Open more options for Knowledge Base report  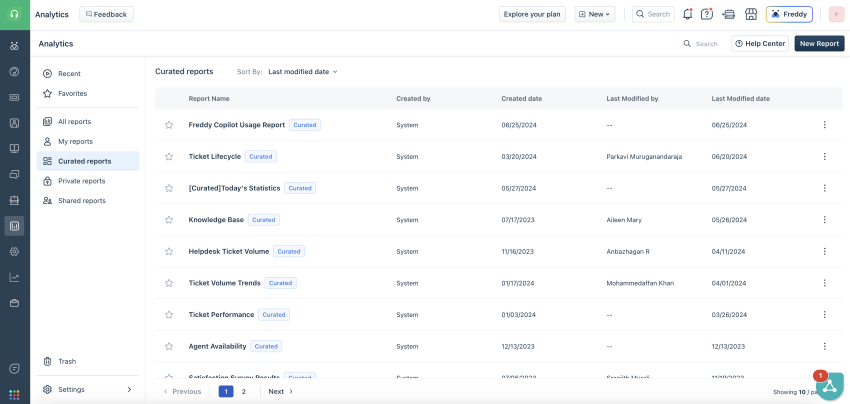pyautogui.click(x=825, y=220)
